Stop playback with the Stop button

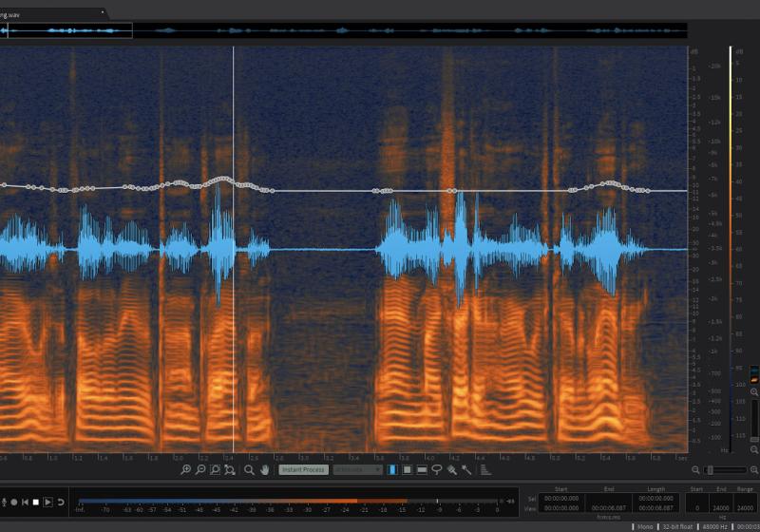(36, 502)
